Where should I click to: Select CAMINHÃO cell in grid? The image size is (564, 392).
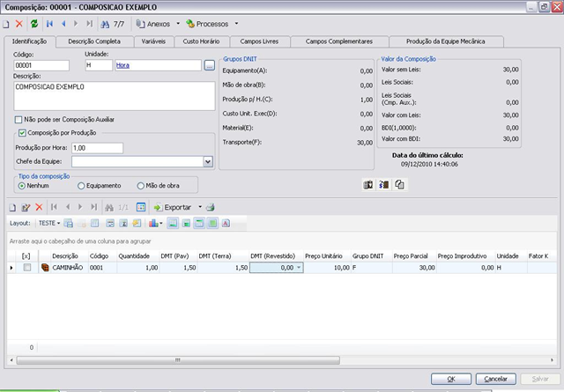point(68,268)
